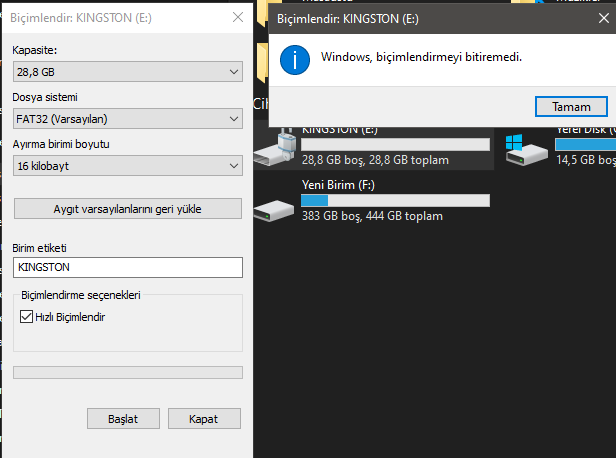616x458 pixels.
Task: Click the Hızlı Biçimlendir label text
Action: pos(70,317)
